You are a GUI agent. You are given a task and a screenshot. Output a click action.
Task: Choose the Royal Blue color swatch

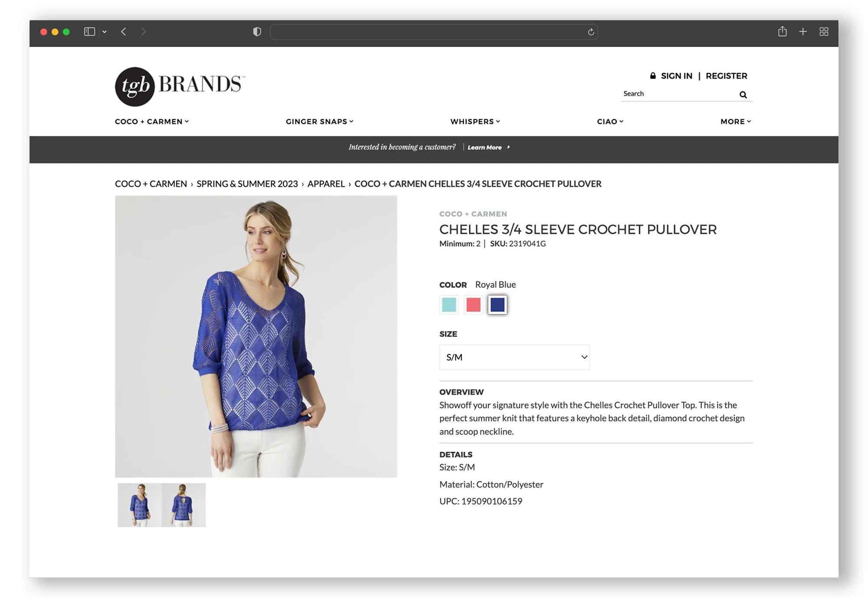[497, 305]
